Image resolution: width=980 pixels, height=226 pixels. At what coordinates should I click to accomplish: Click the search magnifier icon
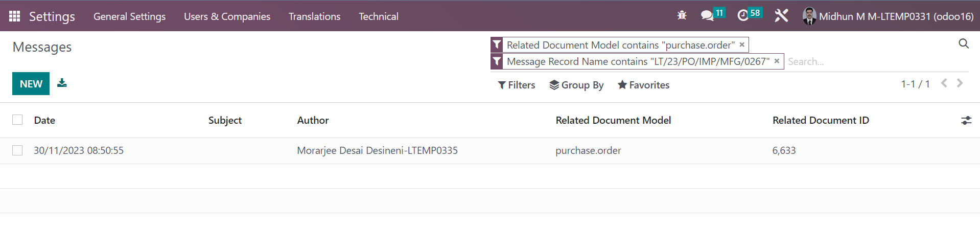(963, 44)
